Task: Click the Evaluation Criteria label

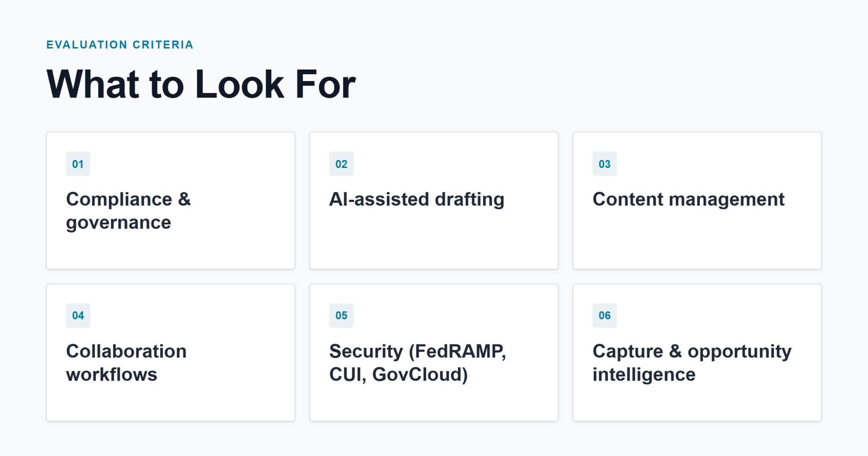Action: pyautogui.click(x=120, y=45)
